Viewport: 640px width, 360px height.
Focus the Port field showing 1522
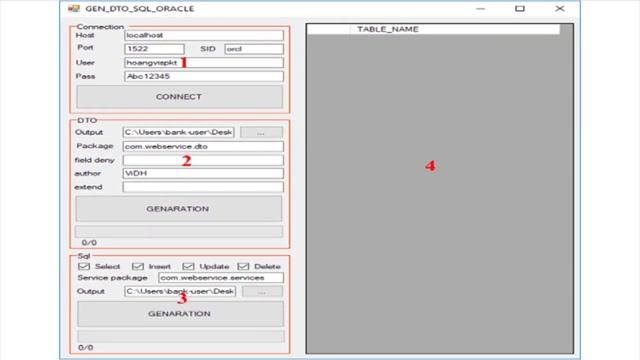coord(154,49)
